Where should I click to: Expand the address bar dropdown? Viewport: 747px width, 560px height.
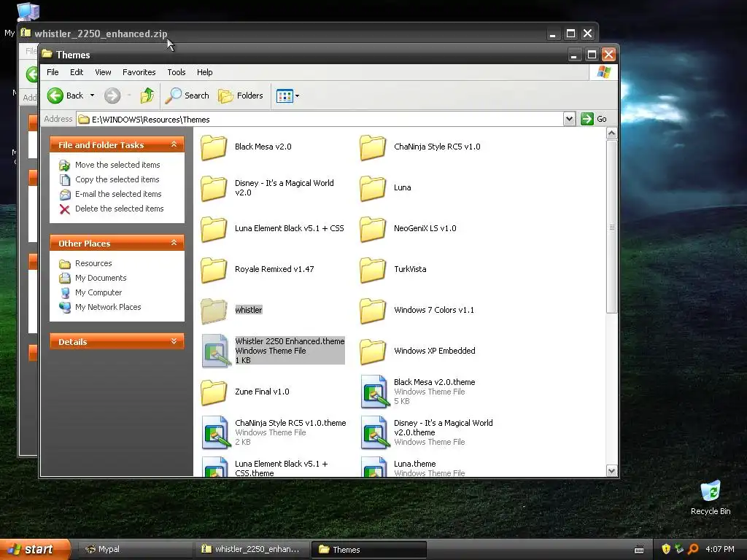click(569, 119)
